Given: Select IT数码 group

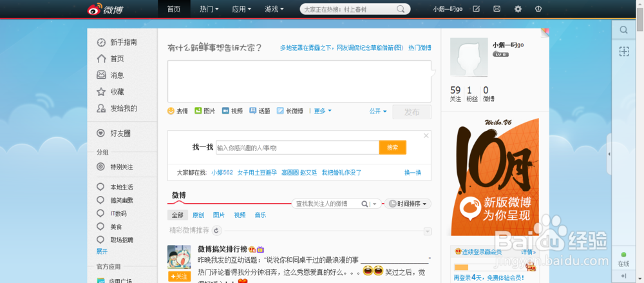Looking at the screenshot, I should click(111, 213).
